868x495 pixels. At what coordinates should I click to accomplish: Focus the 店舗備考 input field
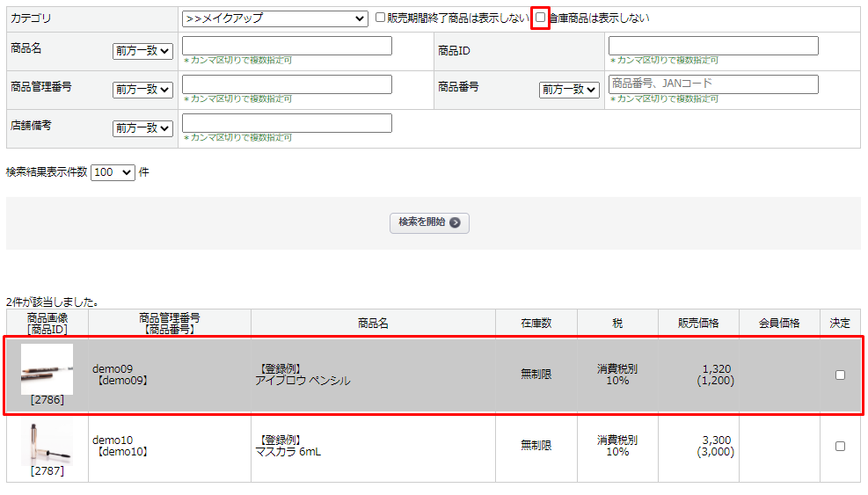pyautogui.click(x=287, y=123)
